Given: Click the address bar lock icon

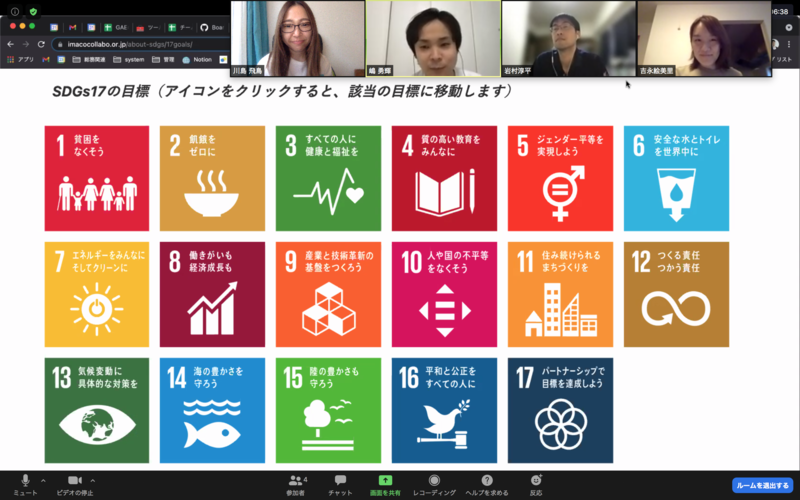Looking at the screenshot, I should [61, 44].
